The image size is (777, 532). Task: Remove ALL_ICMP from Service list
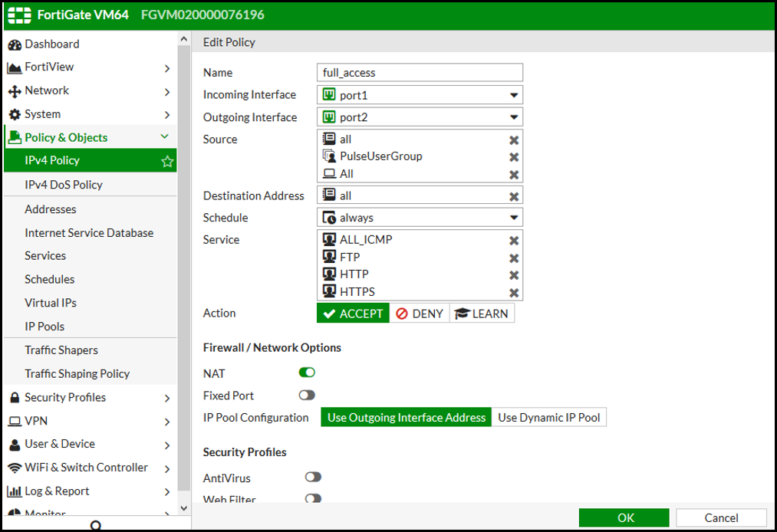point(514,241)
